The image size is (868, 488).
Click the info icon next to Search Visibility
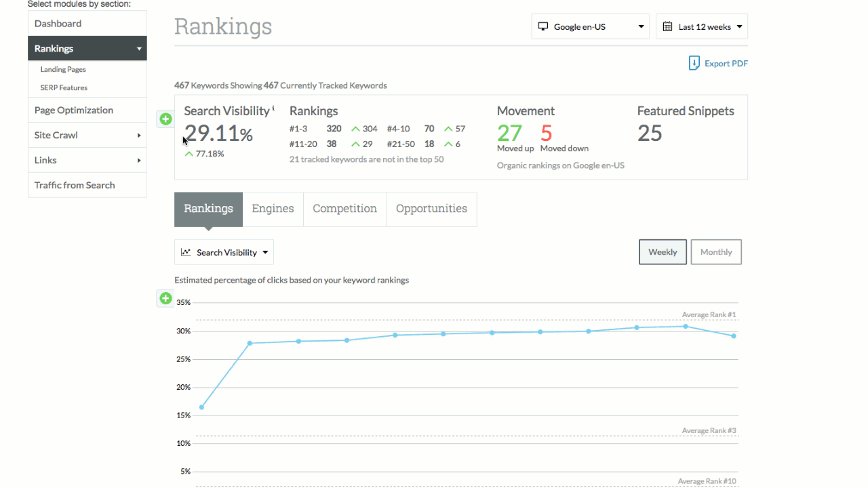(273, 108)
